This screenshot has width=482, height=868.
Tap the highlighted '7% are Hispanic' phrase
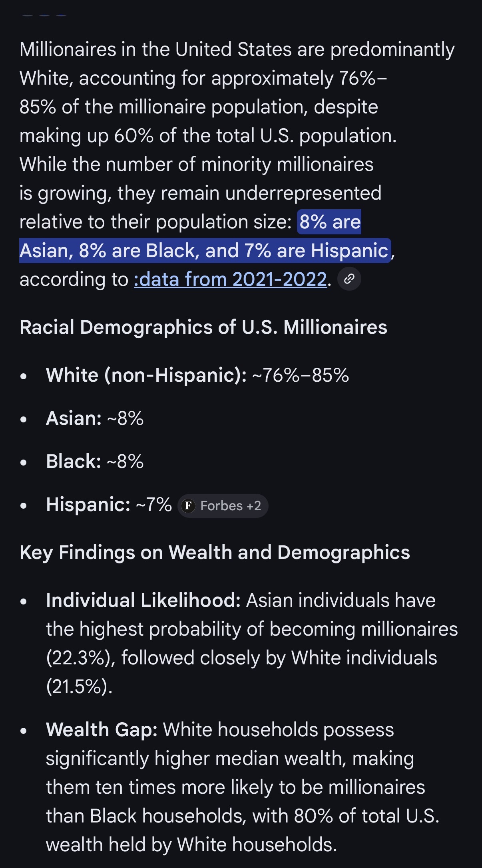tap(317, 251)
